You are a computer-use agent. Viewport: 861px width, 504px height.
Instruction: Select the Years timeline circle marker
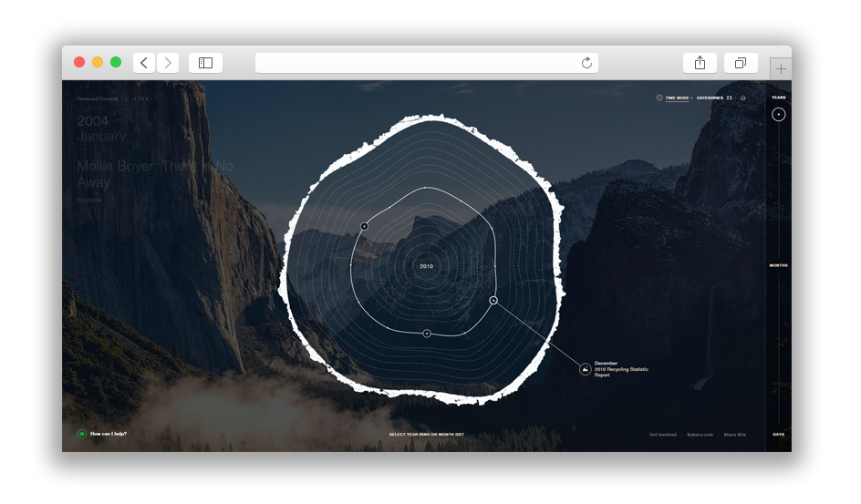tap(778, 115)
